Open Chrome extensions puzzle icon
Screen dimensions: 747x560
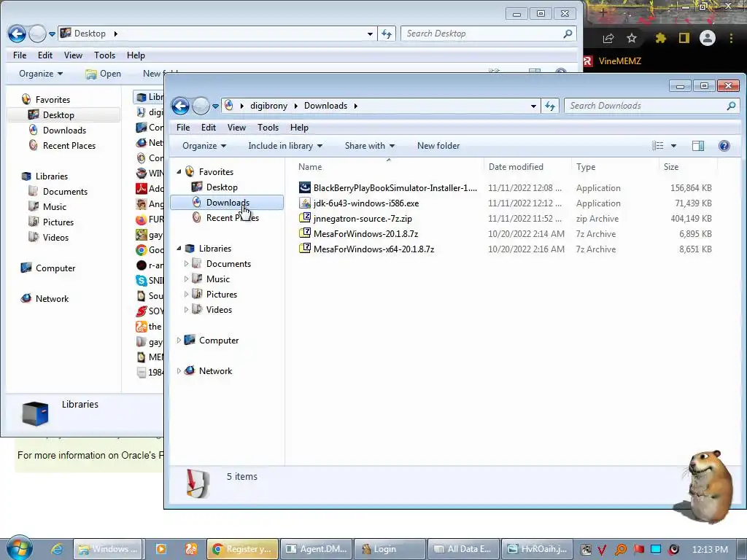[660, 38]
